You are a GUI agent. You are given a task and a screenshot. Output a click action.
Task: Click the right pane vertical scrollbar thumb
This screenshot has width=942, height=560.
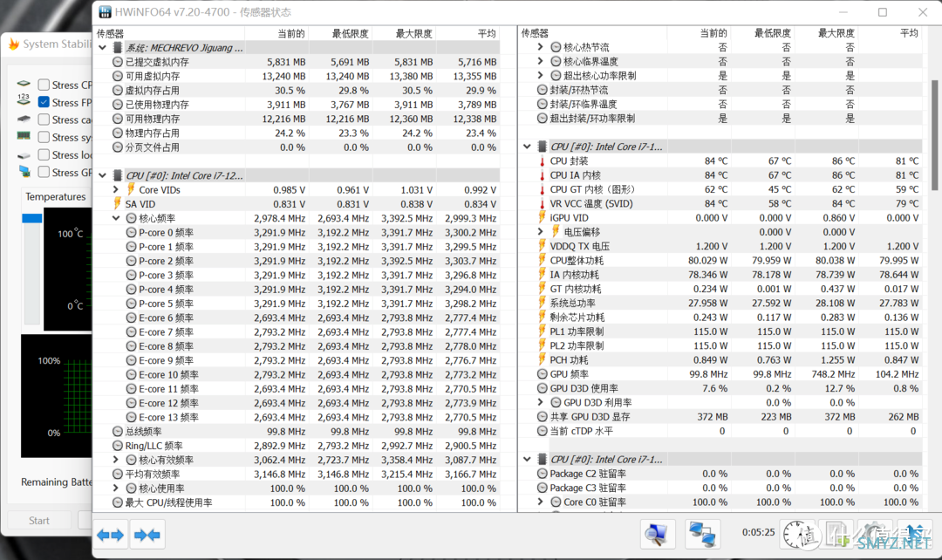tap(935, 135)
